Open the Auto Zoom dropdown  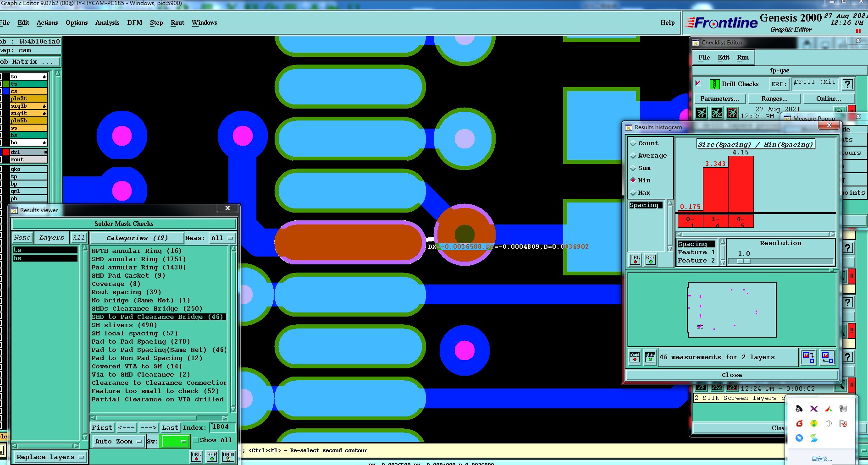(x=118, y=442)
